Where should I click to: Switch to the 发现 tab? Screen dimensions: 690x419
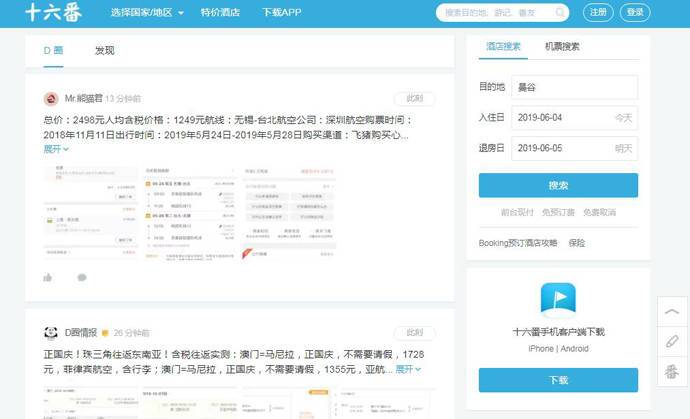click(105, 51)
